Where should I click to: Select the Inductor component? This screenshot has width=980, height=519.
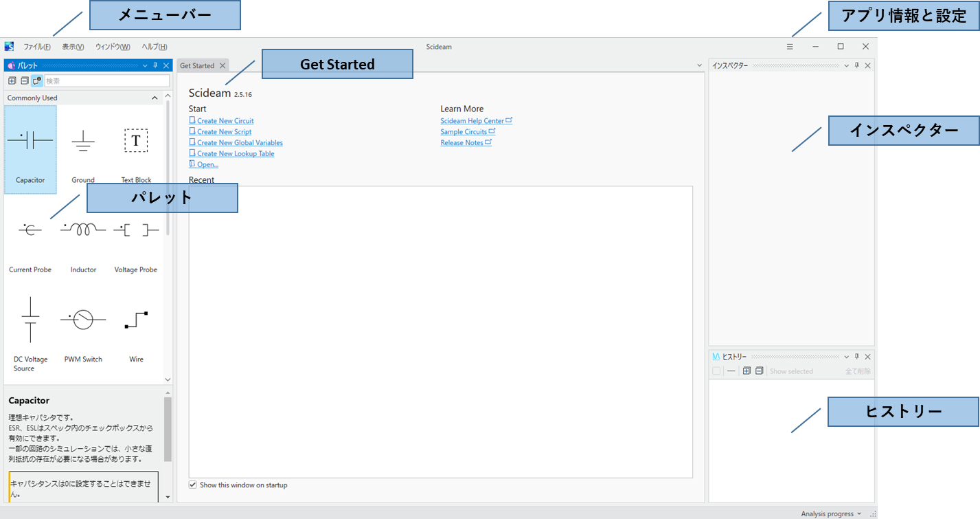click(x=83, y=239)
